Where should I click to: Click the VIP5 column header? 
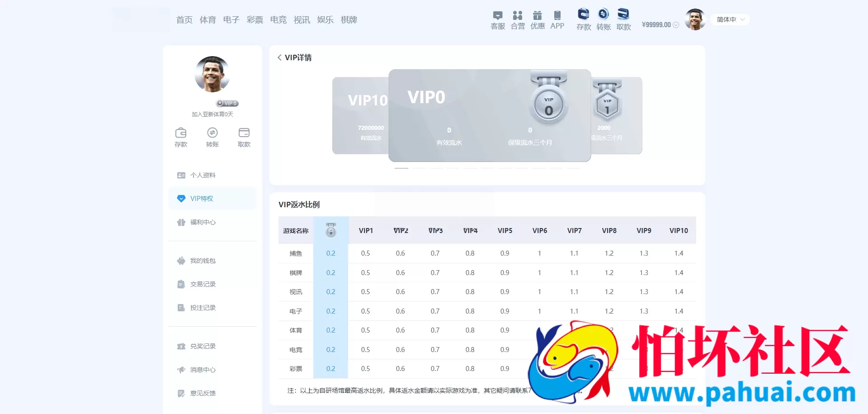coord(505,231)
